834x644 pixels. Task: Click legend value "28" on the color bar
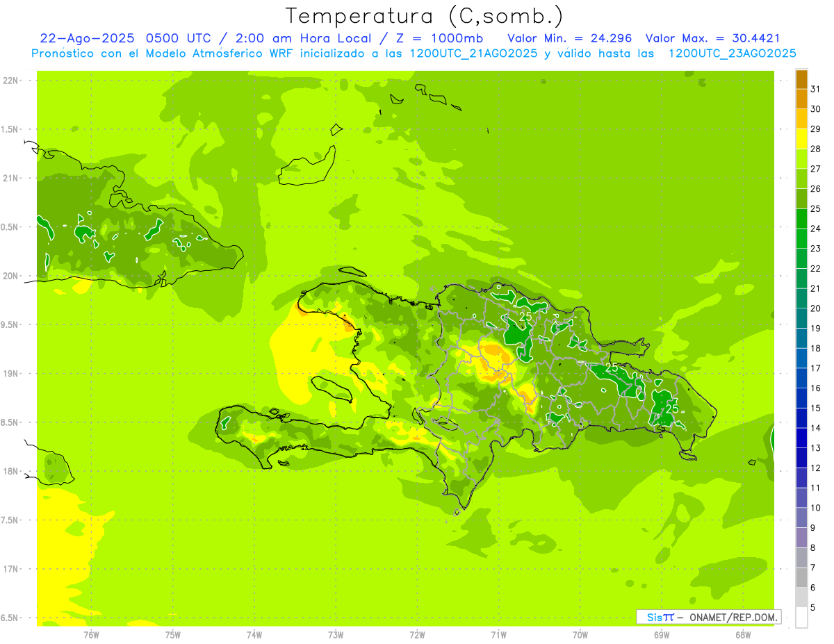pos(815,149)
